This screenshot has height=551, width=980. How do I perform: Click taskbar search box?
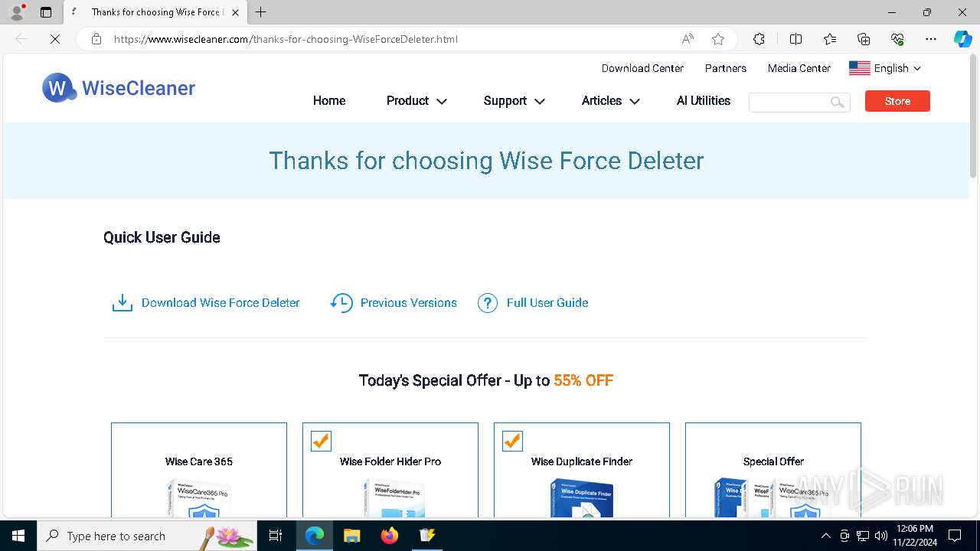147,536
